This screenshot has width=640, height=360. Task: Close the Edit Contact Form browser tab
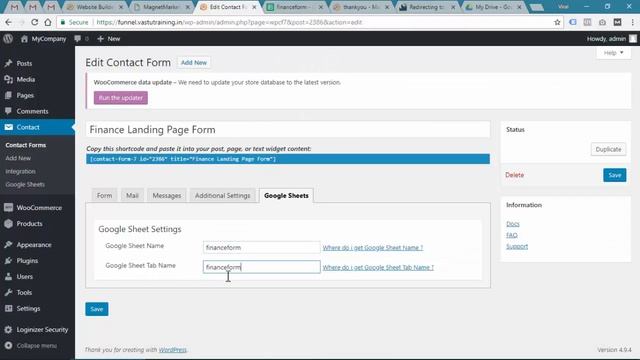coord(254,7)
